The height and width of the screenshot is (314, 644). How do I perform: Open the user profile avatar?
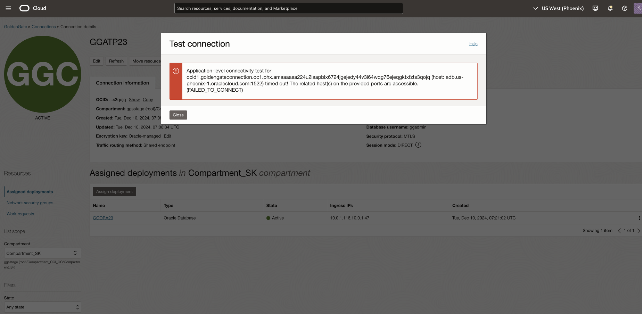tap(638, 8)
